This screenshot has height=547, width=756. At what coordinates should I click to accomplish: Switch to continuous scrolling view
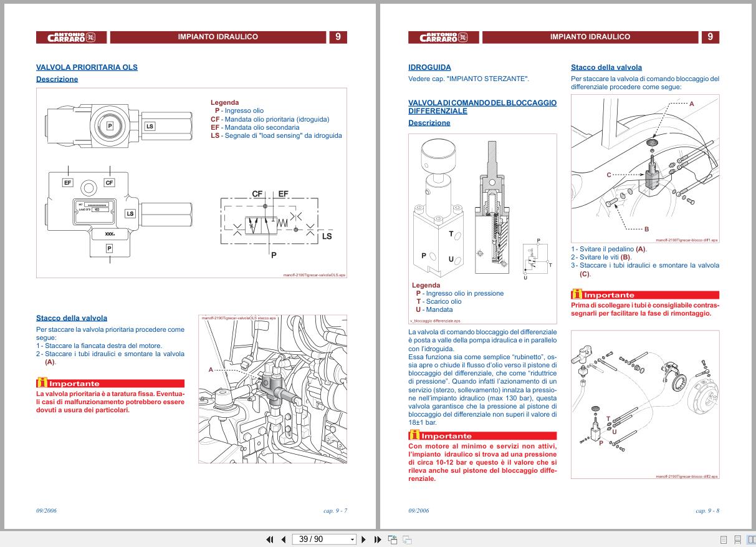[x=738, y=540]
